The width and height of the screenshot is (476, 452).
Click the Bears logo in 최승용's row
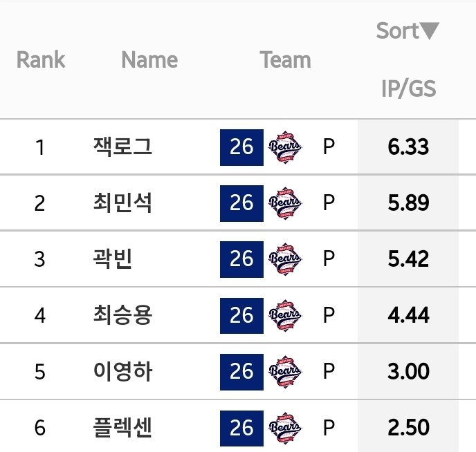pyautogui.click(x=284, y=316)
